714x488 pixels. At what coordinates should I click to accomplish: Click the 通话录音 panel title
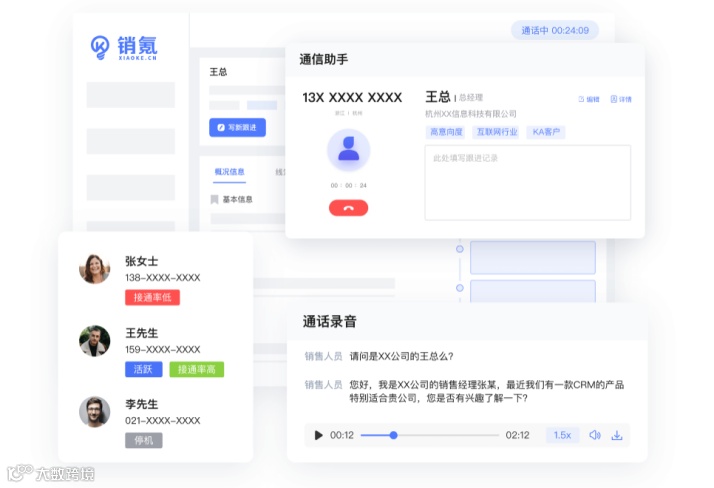tap(330, 321)
